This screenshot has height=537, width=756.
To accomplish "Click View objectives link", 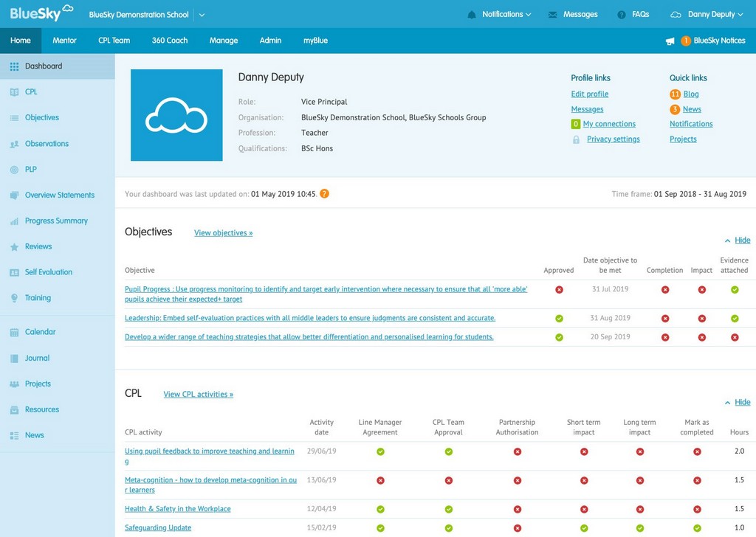I will tap(223, 233).
